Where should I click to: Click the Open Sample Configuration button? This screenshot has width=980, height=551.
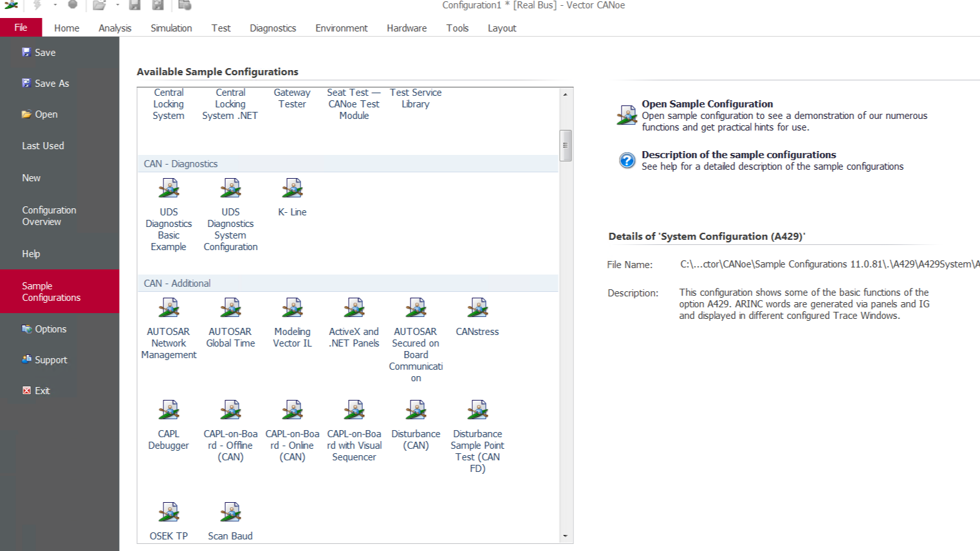coord(772,115)
